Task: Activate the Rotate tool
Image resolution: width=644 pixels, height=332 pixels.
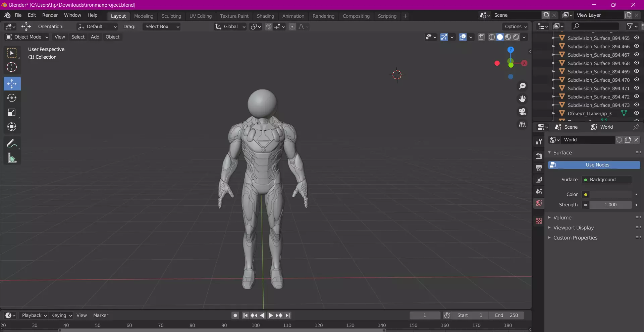Action: click(12, 98)
